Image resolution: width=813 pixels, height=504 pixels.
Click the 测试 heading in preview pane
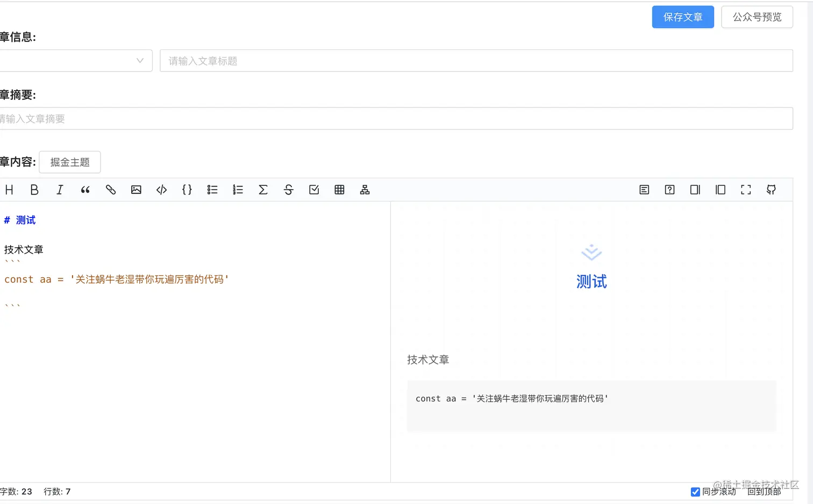tap(591, 282)
